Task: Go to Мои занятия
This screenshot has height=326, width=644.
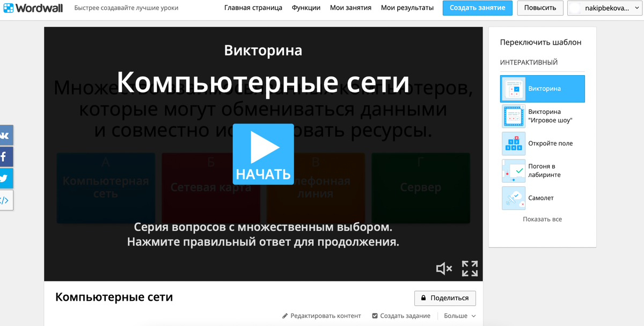Action: (351, 8)
